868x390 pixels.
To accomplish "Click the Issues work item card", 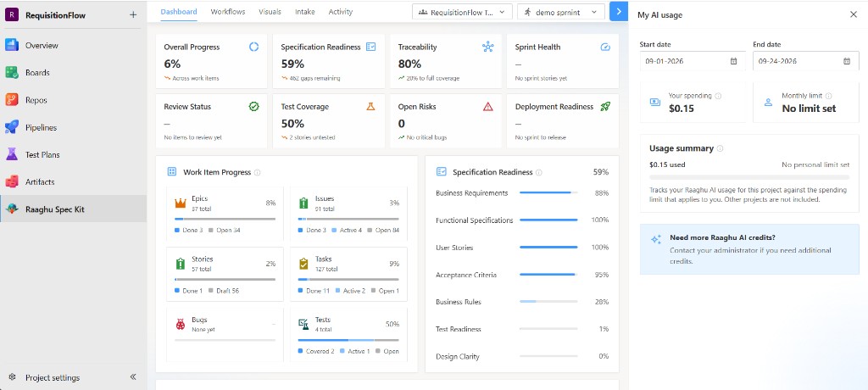I will coord(348,214).
